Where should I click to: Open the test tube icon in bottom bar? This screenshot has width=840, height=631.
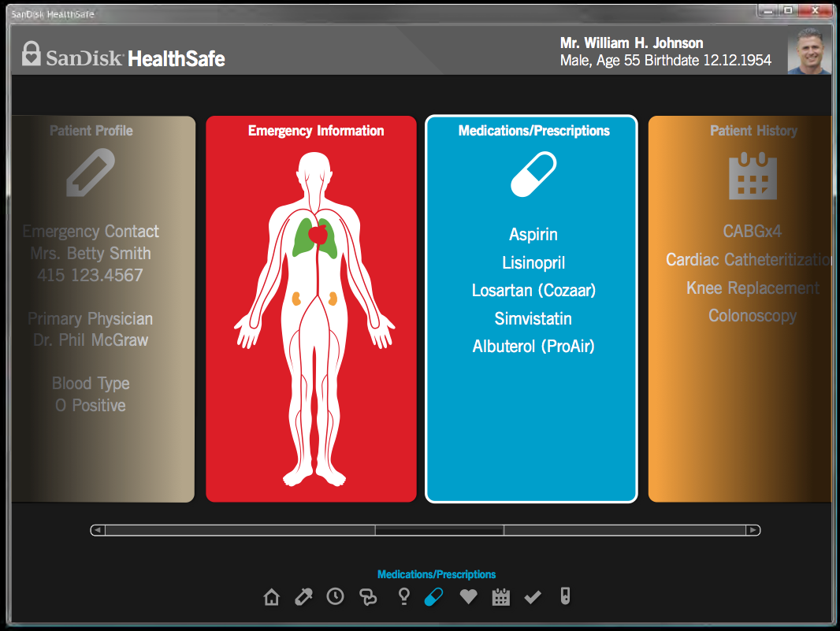(565, 596)
